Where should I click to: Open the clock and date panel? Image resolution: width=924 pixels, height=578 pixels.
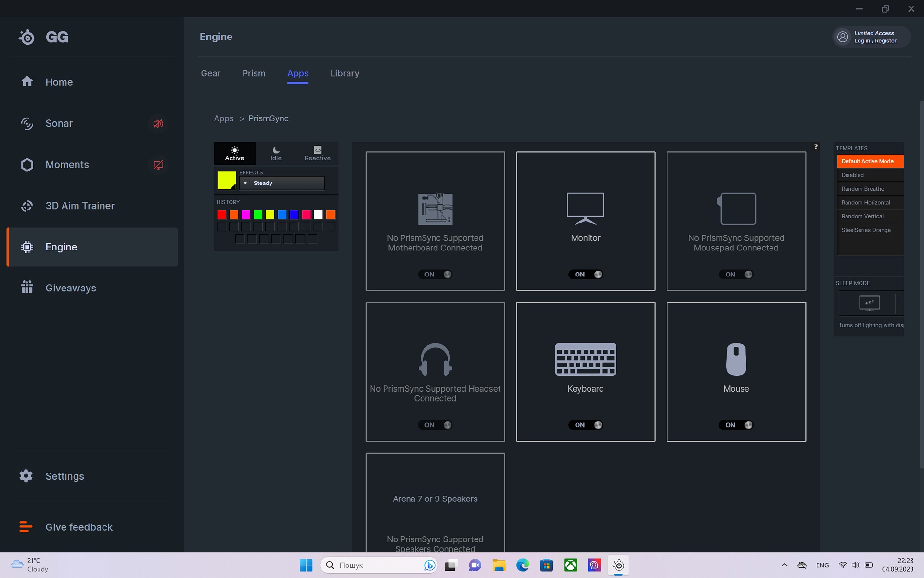click(898, 565)
